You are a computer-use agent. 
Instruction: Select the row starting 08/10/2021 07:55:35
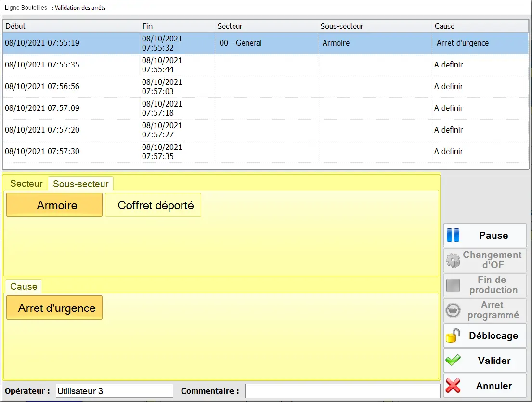(x=266, y=65)
